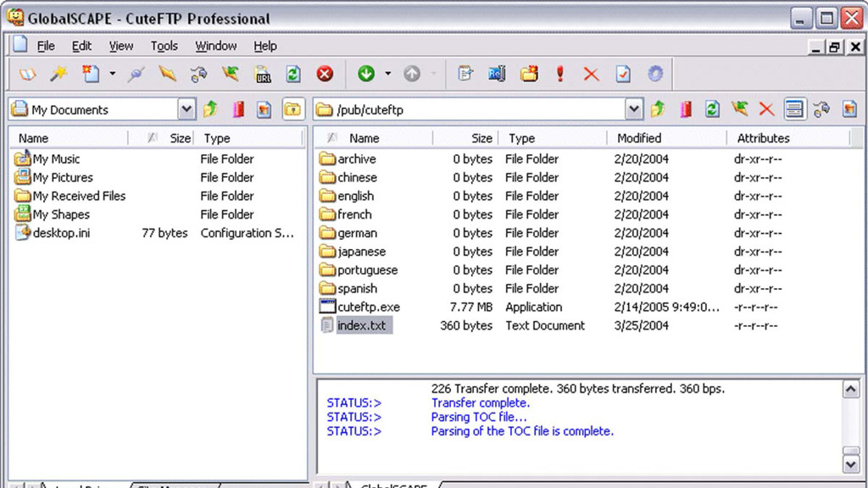Click the New Folder icon in main toolbar
This screenshot has width=868, height=488.
click(529, 74)
